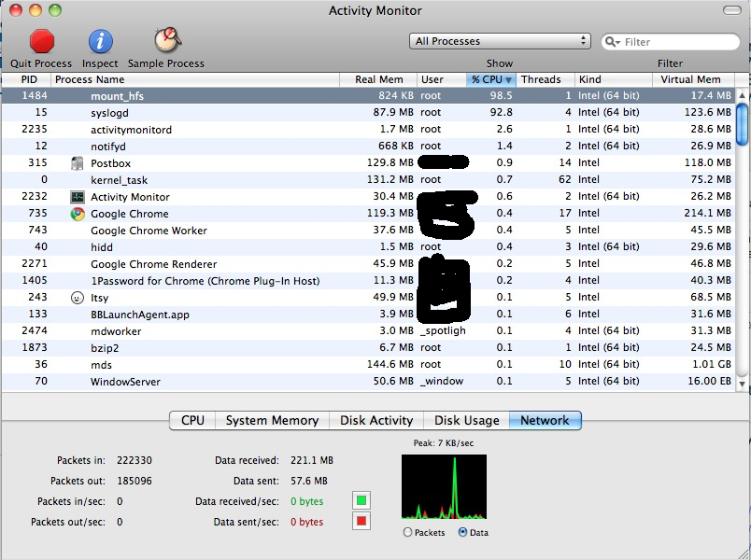
Task: Select the hidd process row
Action: (x=368, y=247)
